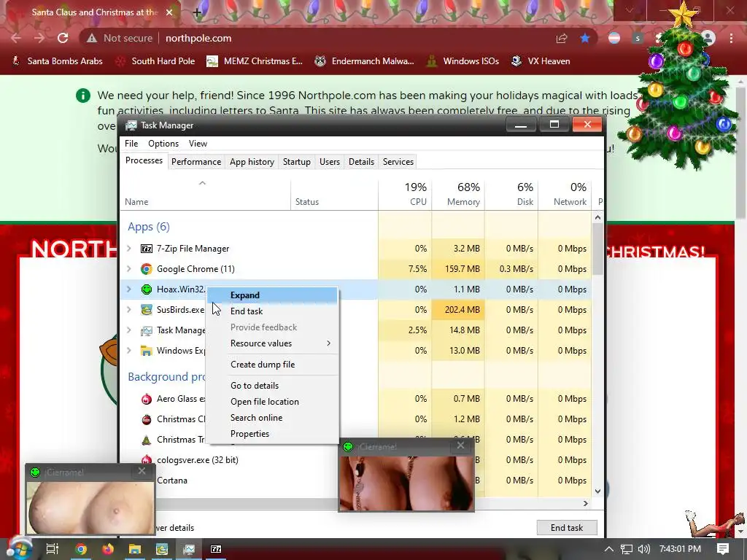
Task: Open the MEMZ Christmas bookmark
Action: (x=255, y=61)
